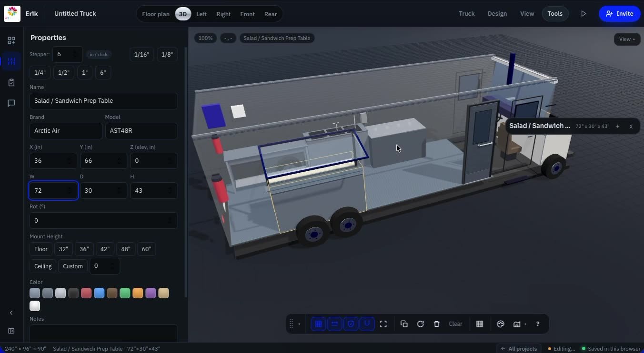Go to All projects

[518, 349]
